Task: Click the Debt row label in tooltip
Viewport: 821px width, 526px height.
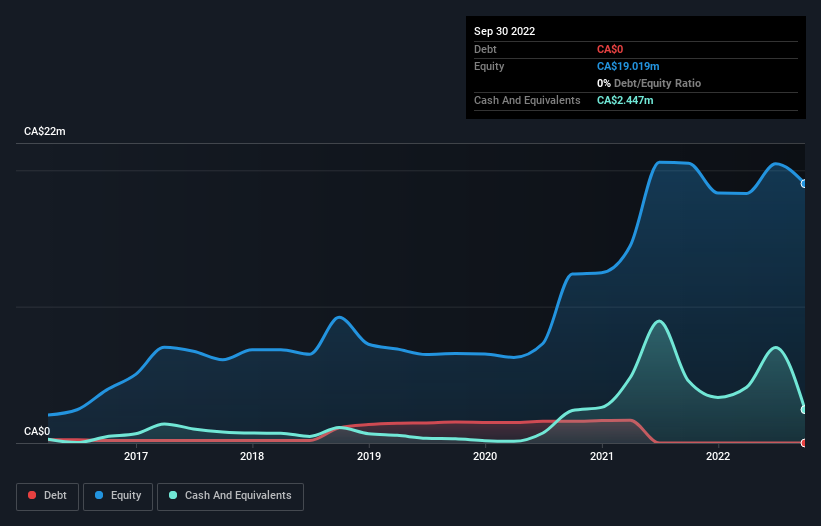Action: [485, 49]
